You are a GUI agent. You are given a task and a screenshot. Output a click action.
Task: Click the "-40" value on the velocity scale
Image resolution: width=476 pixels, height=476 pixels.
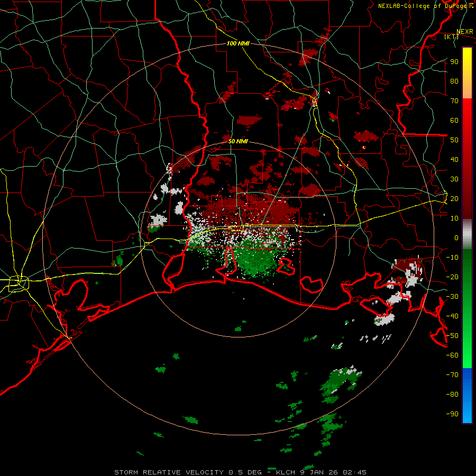coord(452,316)
